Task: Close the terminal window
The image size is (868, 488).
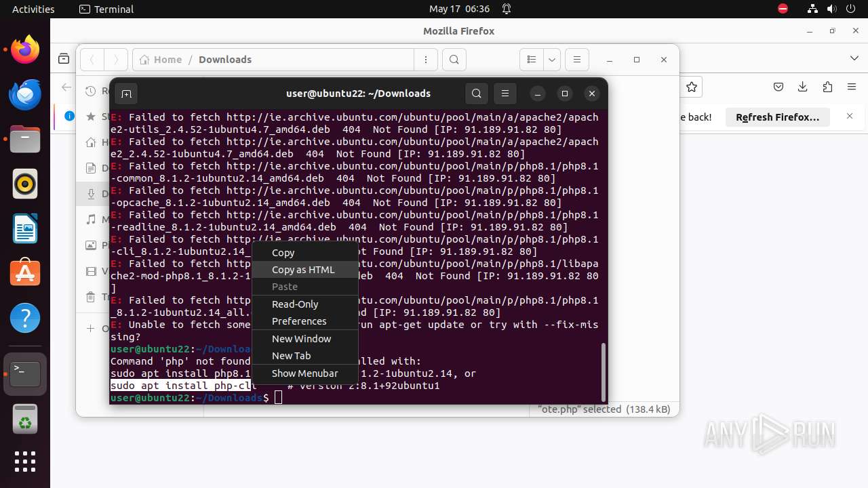Action: [x=592, y=94]
